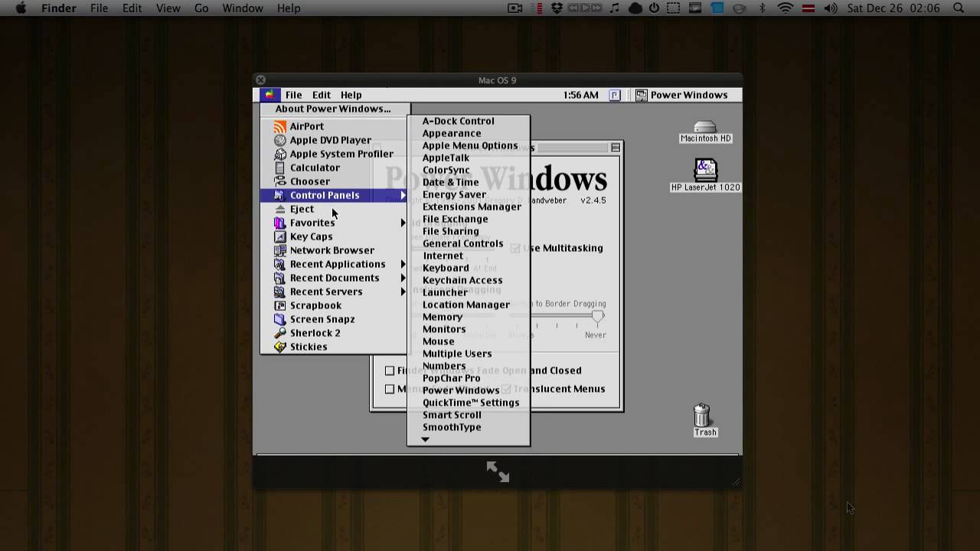
Task: Open Calculator from the Apple menu
Action: (x=334, y=168)
